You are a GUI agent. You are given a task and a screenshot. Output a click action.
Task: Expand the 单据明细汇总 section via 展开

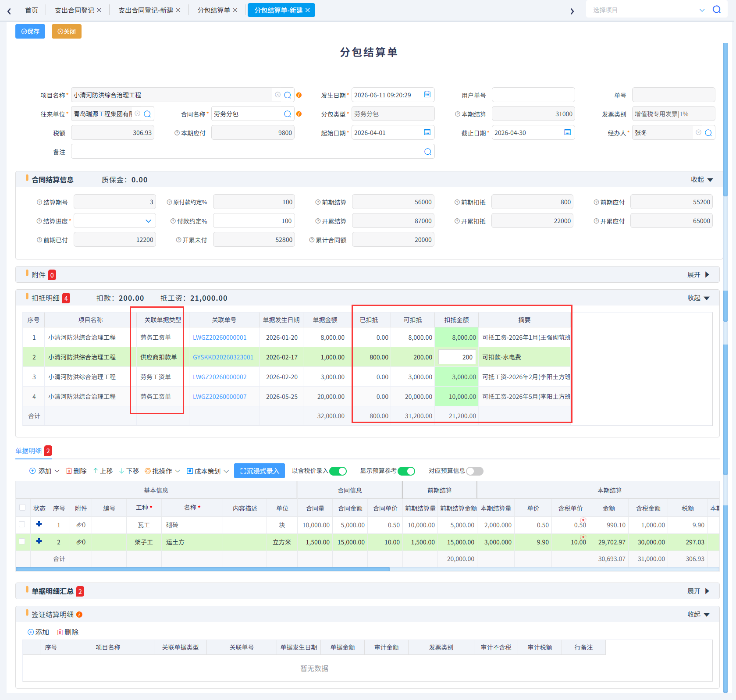(698, 591)
